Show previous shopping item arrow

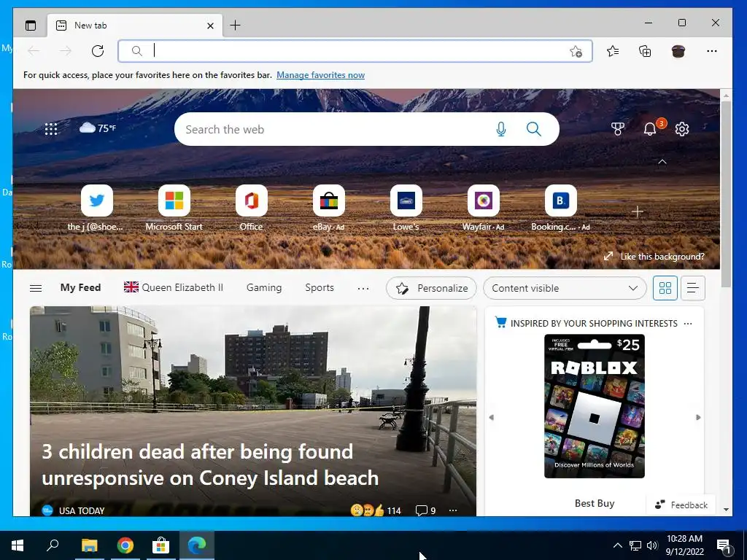click(x=492, y=417)
